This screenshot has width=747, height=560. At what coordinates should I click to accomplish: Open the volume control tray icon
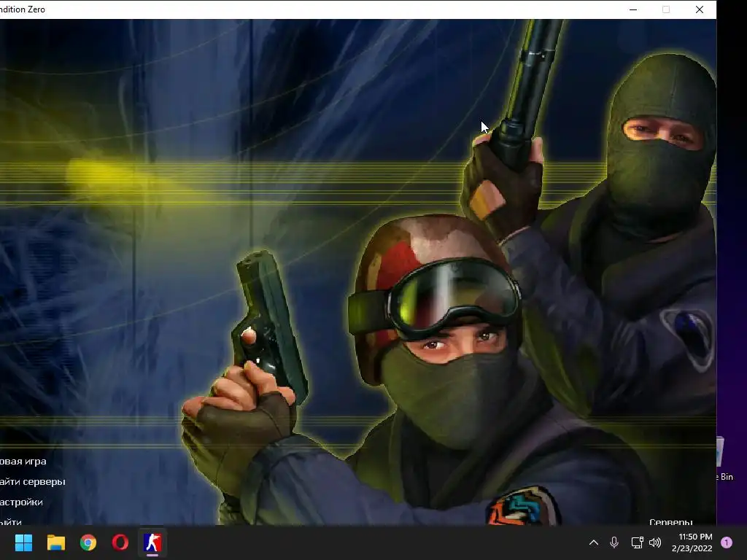click(x=656, y=542)
